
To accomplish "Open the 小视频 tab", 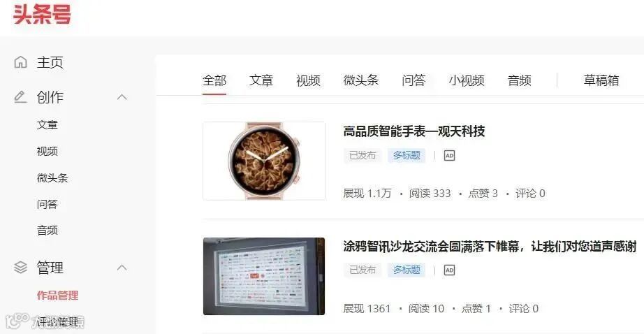I will (x=467, y=80).
